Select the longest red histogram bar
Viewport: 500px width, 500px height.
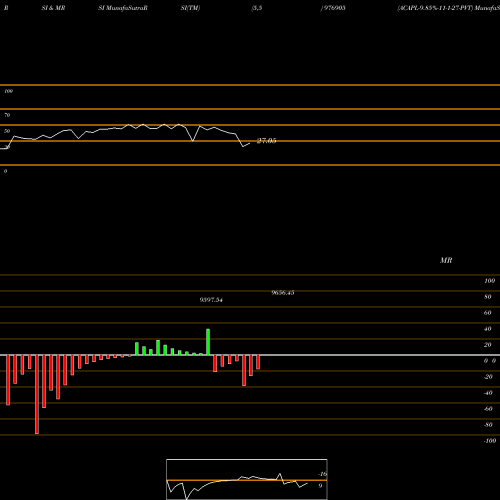click(x=37, y=395)
